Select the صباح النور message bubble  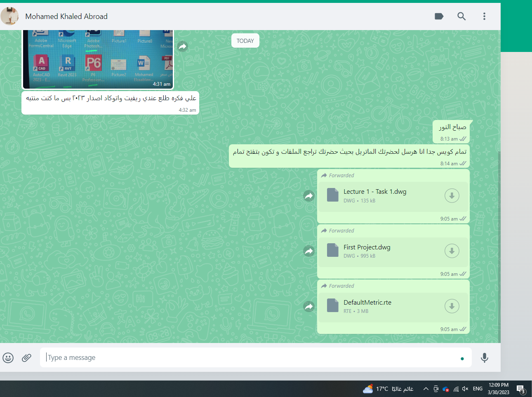pos(451,132)
